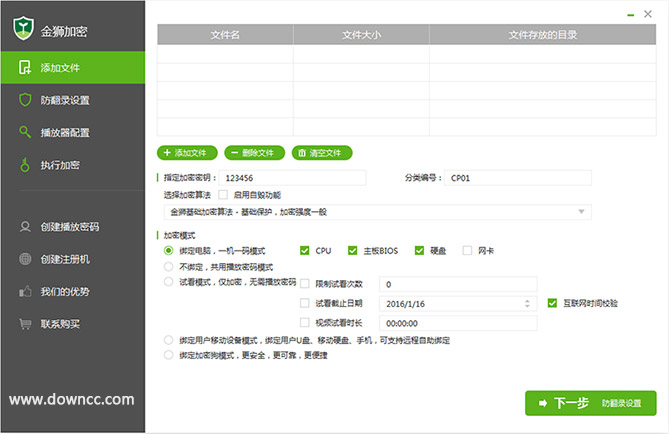Open the 选择加密算法 dropdown list
The image size is (669, 434).
pos(582,212)
